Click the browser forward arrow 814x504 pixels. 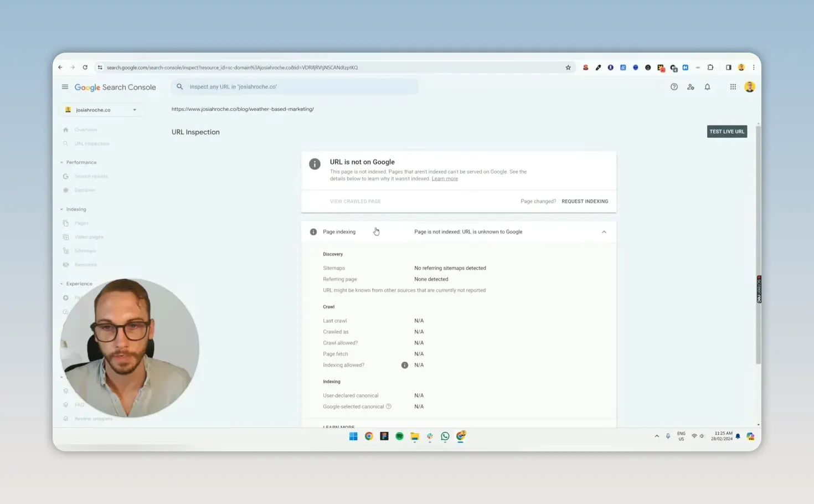click(73, 68)
